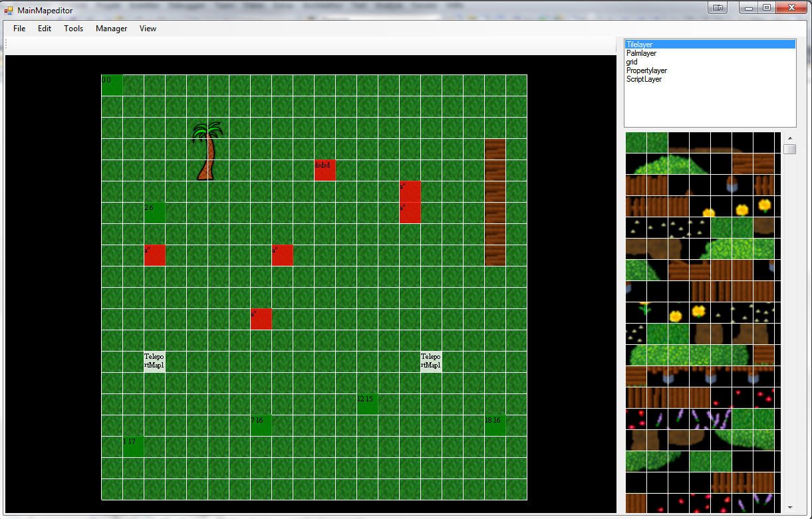Click the palm tree on the map
812x519 pixels.
207,152
